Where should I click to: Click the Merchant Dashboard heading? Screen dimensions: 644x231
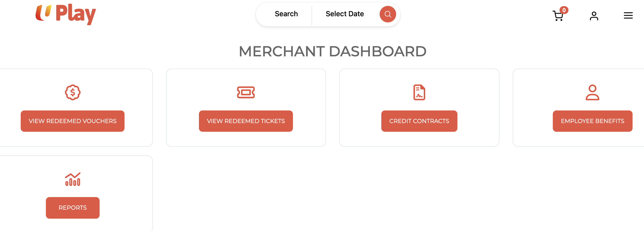coord(332,51)
